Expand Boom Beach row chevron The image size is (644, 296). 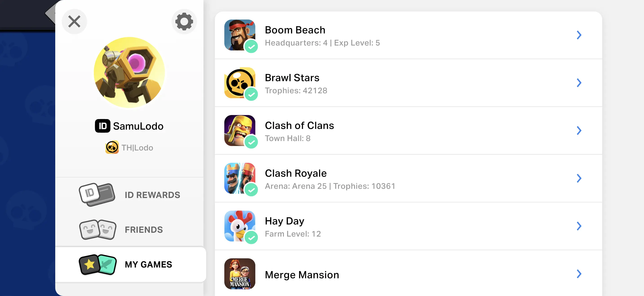(579, 35)
